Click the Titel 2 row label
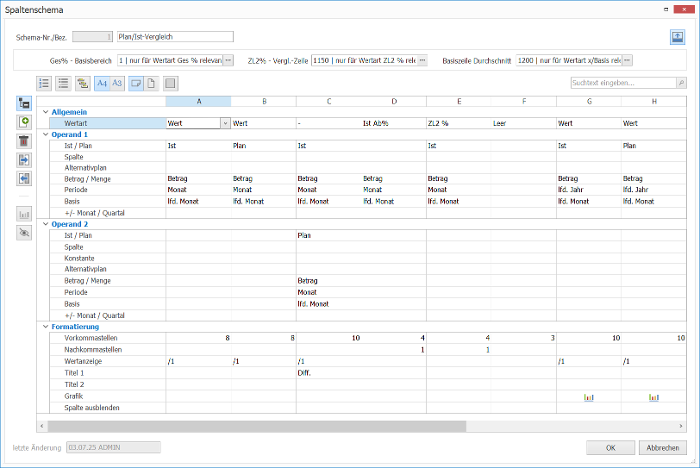700x468 pixels. [108, 384]
